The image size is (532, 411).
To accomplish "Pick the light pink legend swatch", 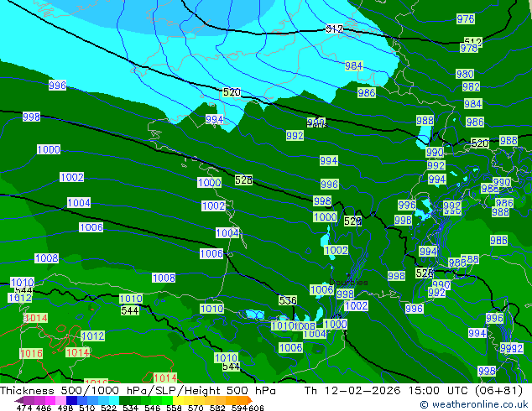I will click(x=60, y=400).
